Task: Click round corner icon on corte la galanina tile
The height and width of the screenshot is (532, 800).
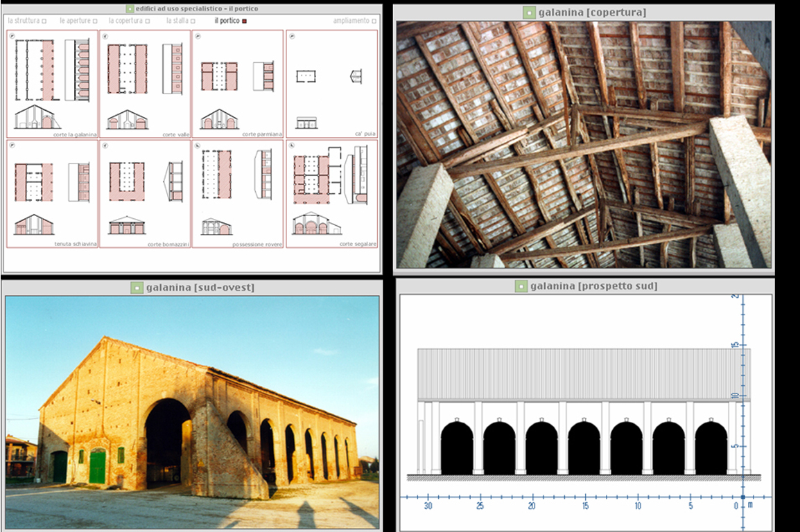Action: tap(12, 35)
